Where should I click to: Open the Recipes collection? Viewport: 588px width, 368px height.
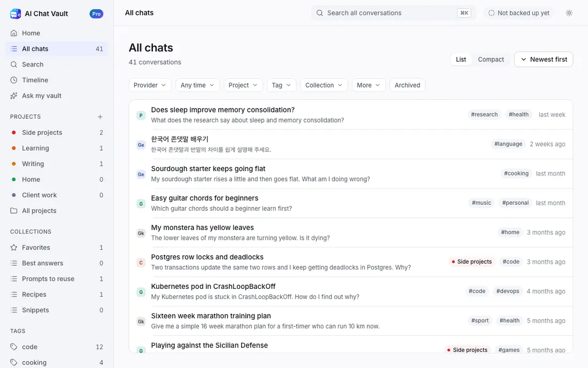pos(57,295)
